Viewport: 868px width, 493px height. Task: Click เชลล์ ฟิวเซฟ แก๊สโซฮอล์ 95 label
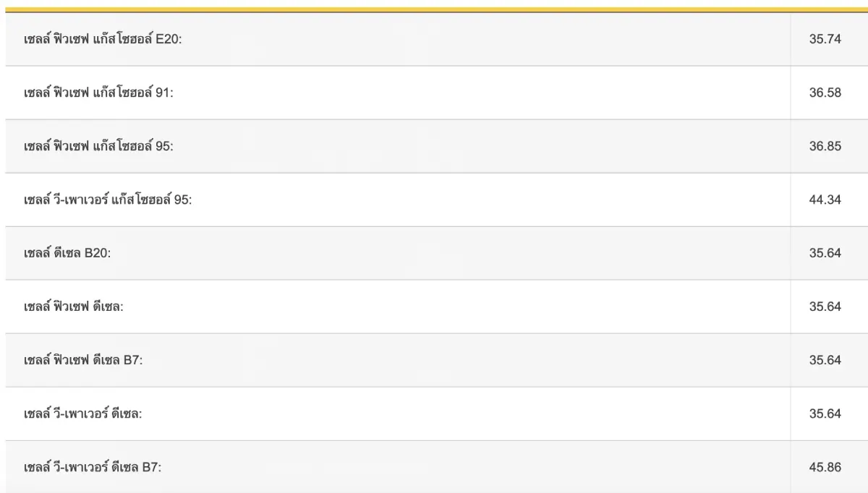point(98,146)
